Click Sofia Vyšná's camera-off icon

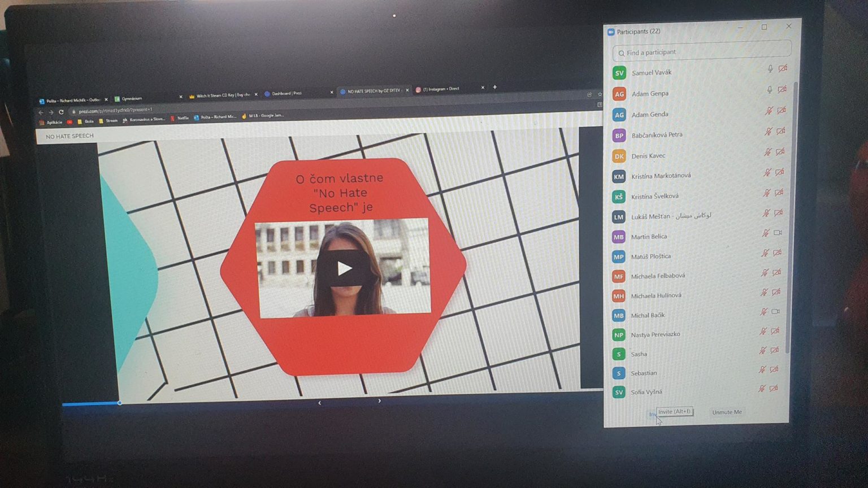pyautogui.click(x=774, y=388)
